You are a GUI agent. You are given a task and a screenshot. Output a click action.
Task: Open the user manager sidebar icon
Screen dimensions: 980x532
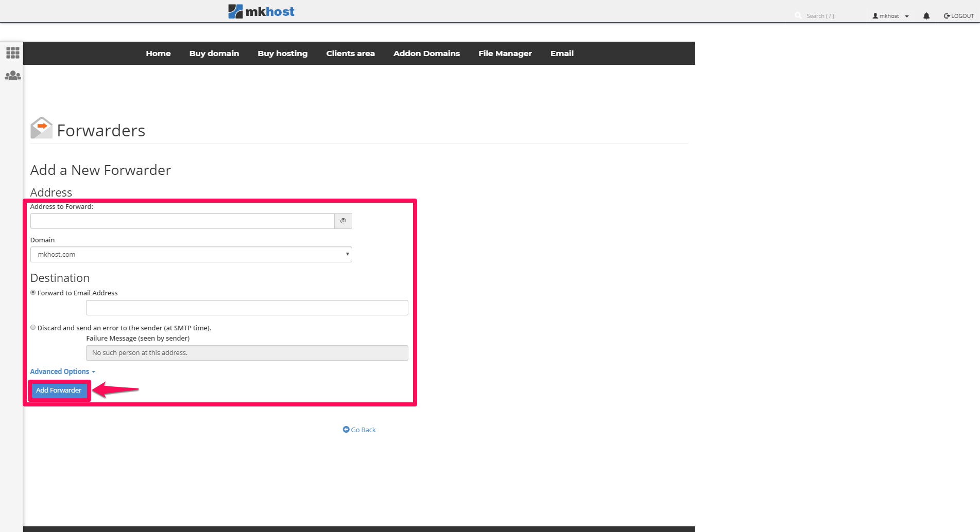[x=13, y=76]
